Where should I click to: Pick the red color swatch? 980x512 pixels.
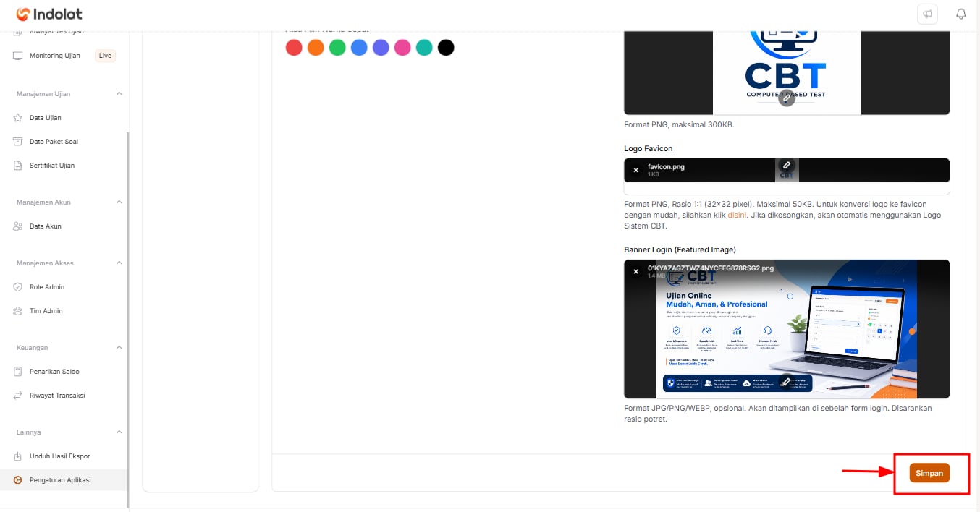coord(294,48)
